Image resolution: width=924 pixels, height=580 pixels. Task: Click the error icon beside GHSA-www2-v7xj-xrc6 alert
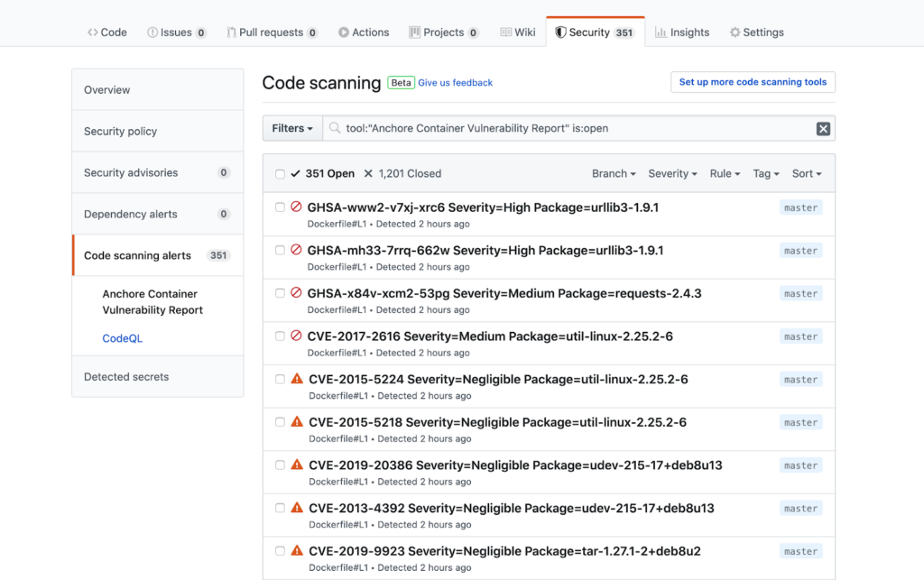tap(296, 207)
